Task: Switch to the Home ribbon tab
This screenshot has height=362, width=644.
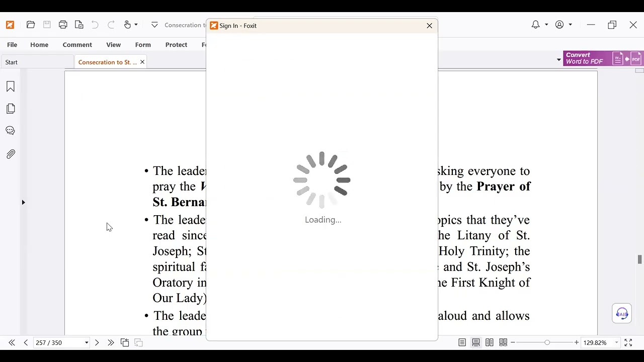Action: 39,45
